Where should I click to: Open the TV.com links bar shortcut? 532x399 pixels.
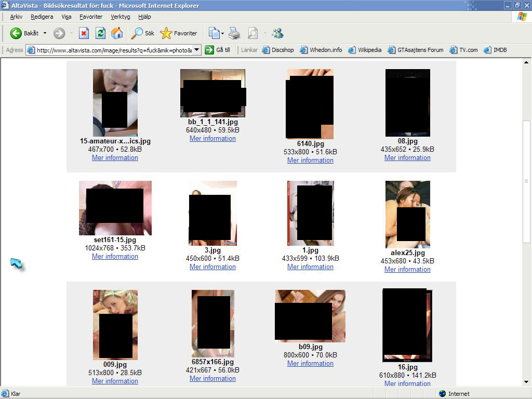tap(463, 50)
